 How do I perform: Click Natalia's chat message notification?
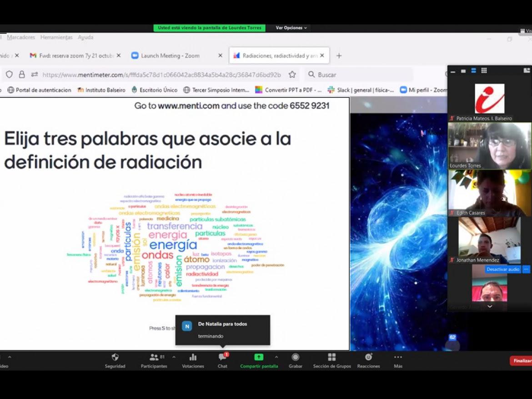coord(221,330)
